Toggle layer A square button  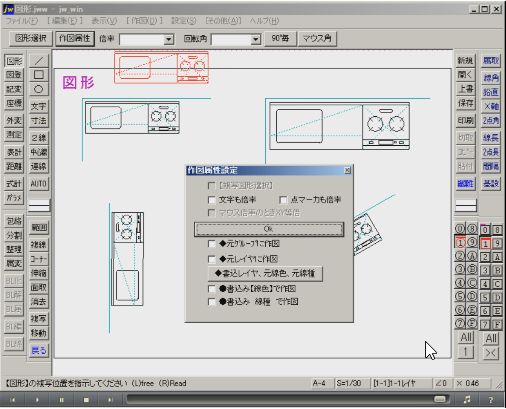(x=497, y=257)
